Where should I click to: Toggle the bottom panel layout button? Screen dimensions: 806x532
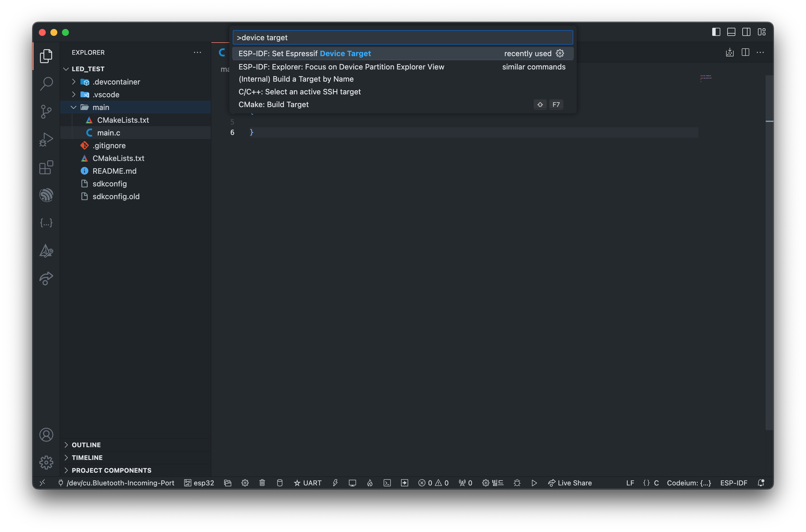coord(731,32)
